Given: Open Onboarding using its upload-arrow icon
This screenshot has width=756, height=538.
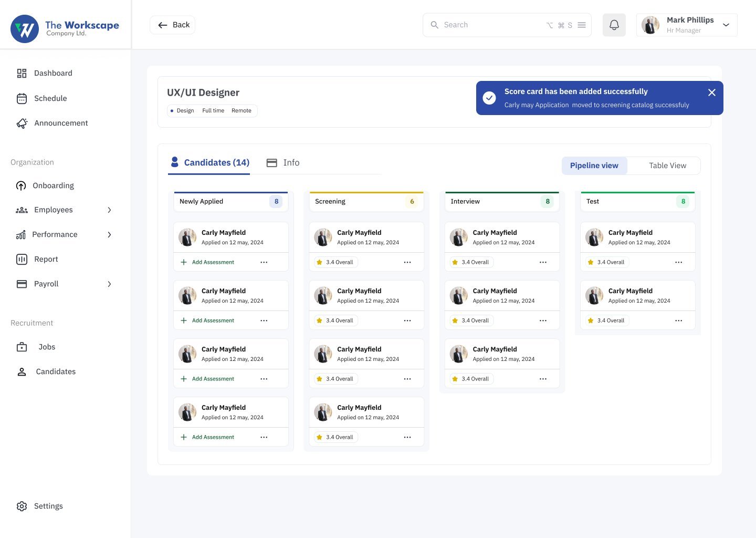Looking at the screenshot, I should click(x=21, y=186).
